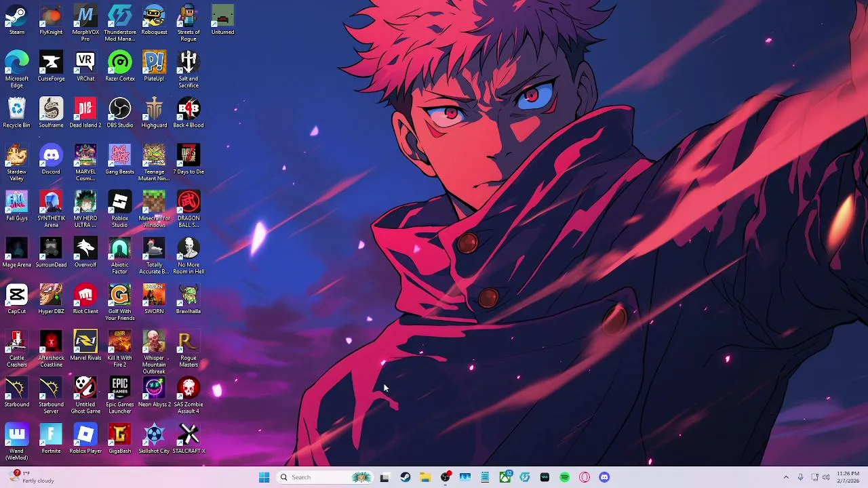
Task: Select the Highguard desktop icon
Action: coord(154,113)
